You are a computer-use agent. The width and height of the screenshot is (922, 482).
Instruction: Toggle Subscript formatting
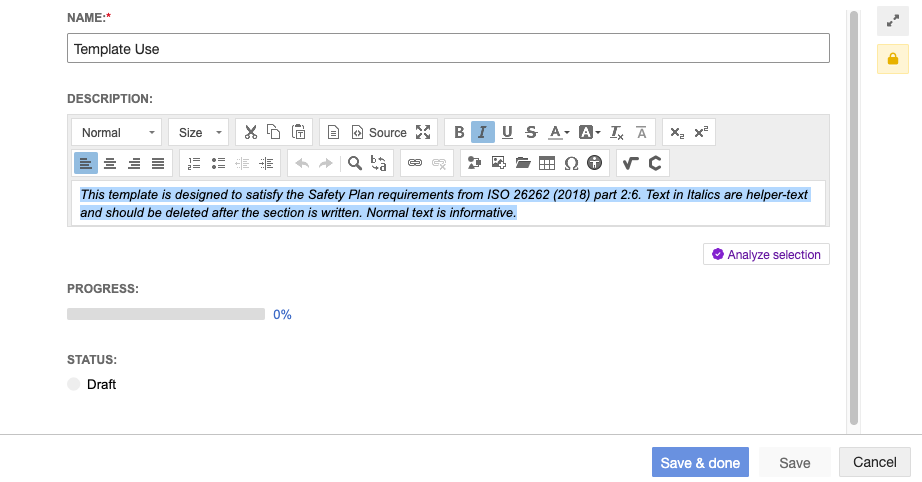pyautogui.click(x=677, y=132)
